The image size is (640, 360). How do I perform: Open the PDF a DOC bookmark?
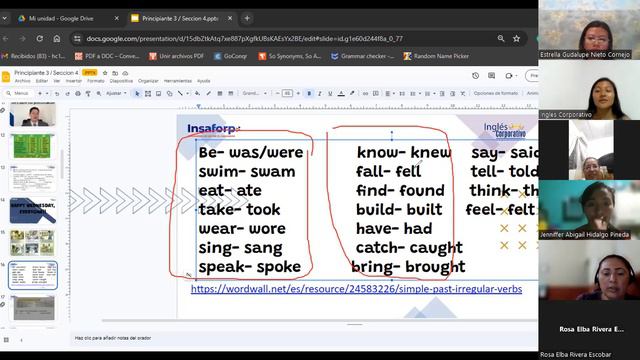(108, 56)
